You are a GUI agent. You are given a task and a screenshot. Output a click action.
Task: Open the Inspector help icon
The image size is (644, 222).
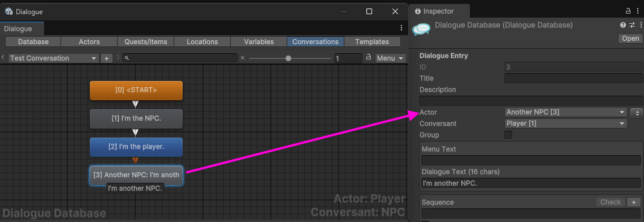coord(623,25)
